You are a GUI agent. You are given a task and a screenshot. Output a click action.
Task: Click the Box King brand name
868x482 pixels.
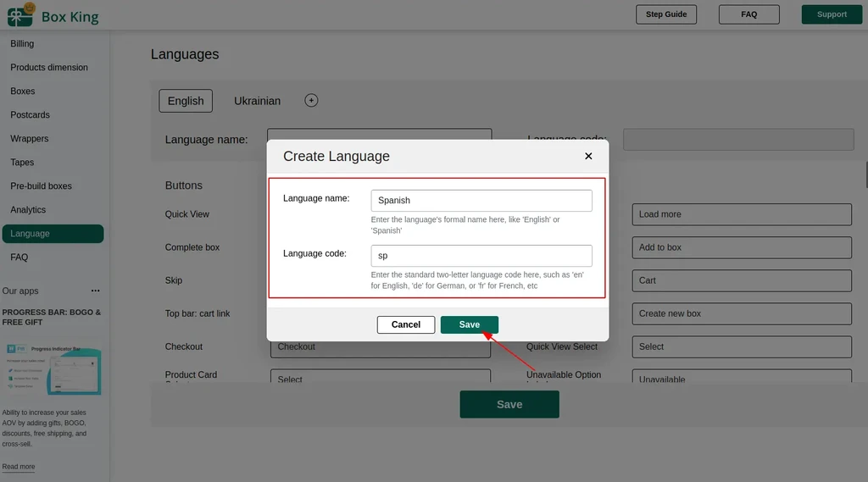70,17
